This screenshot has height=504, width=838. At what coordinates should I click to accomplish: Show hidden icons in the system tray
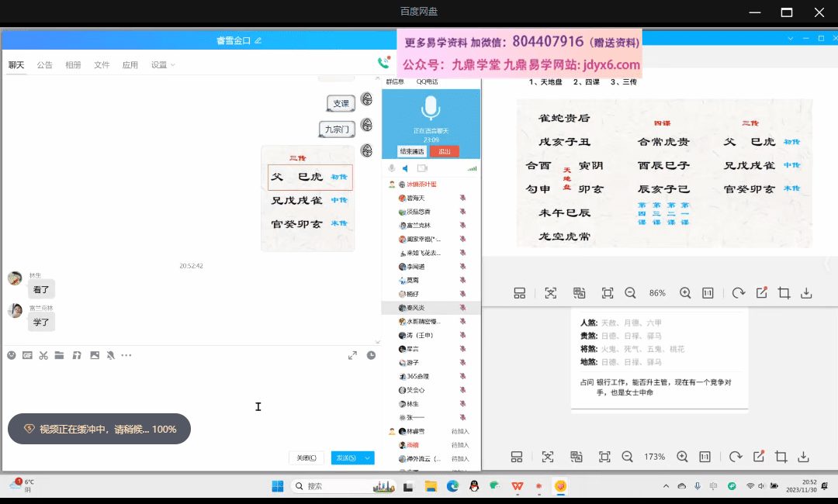pos(666,486)
